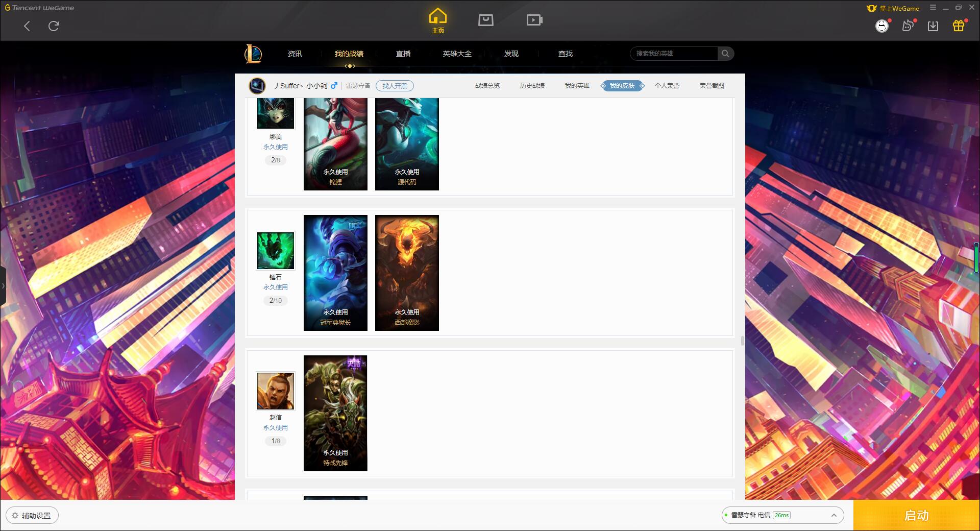Click the 掌上WeGame link
The image size is (980, 531).
893,8
